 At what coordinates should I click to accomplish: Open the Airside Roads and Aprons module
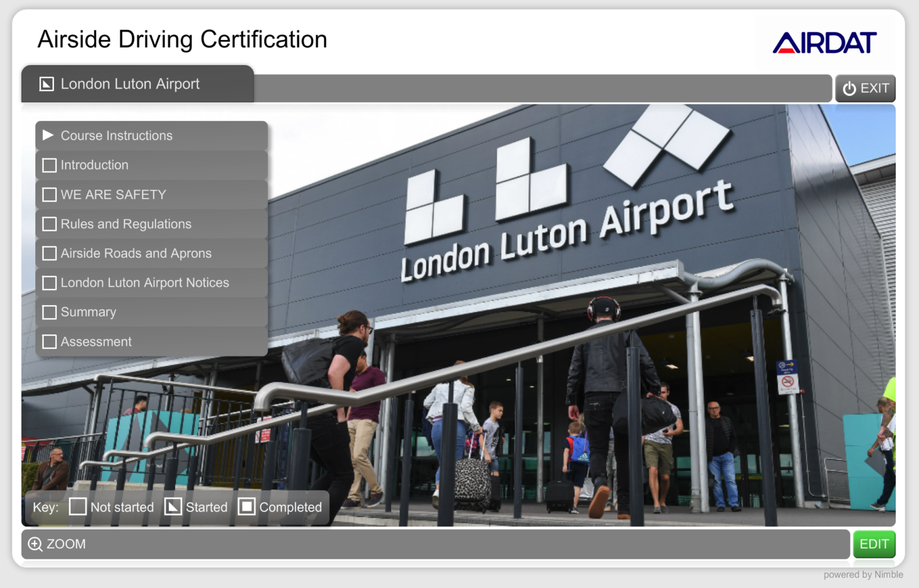coord(136,253)
